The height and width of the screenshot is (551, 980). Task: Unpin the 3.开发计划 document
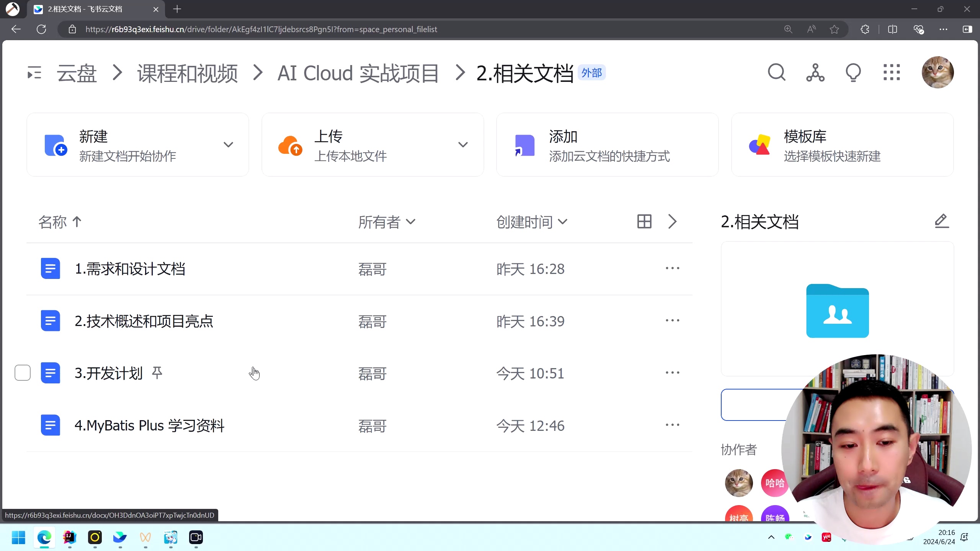[x=157, y=372]
